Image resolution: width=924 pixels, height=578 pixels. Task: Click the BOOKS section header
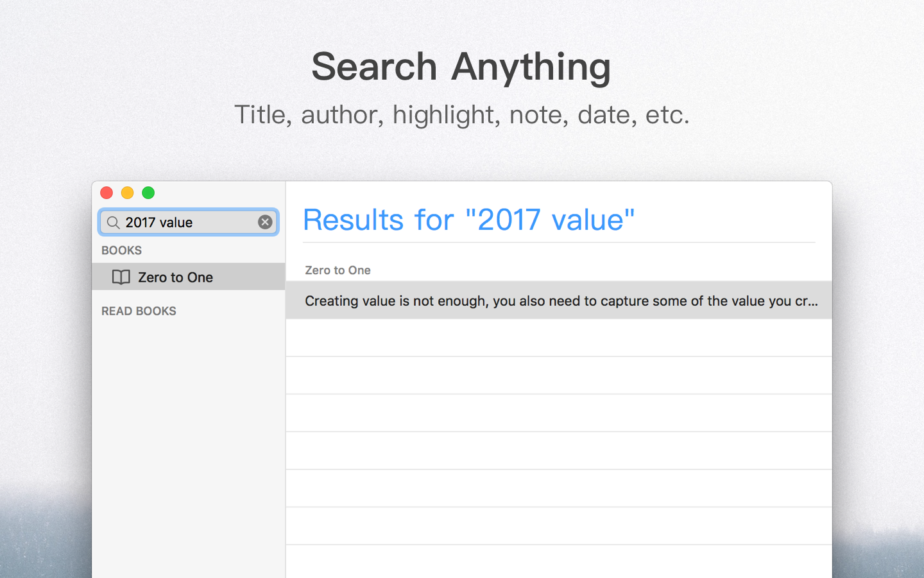tap(121, 250)
